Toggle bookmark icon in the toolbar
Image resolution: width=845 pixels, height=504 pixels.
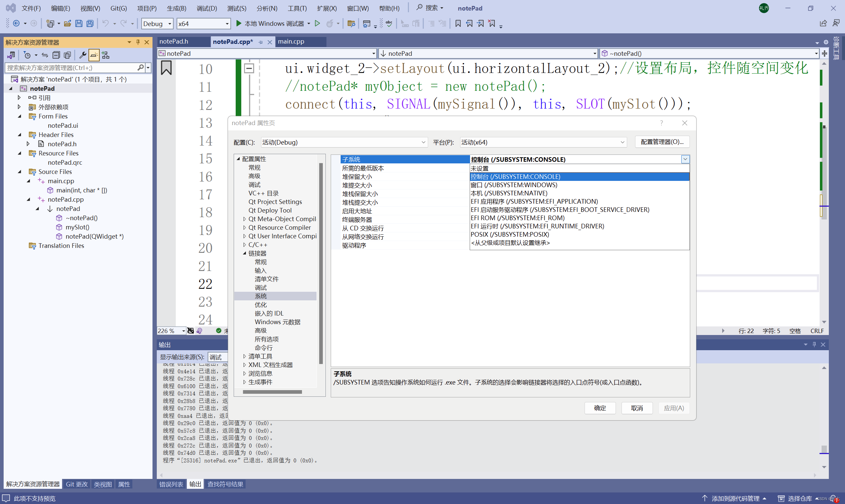pos(458,23)
